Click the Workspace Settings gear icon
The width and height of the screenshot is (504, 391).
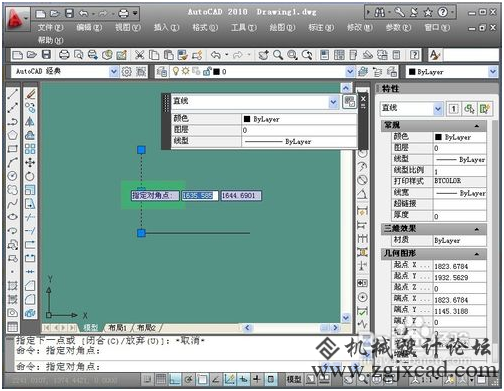(126, 71)
